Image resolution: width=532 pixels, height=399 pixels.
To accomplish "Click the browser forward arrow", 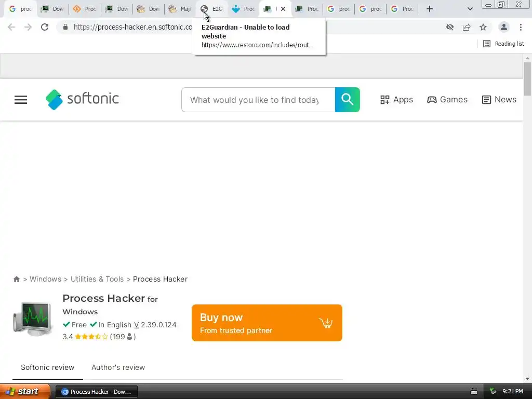I will [28, 27].
